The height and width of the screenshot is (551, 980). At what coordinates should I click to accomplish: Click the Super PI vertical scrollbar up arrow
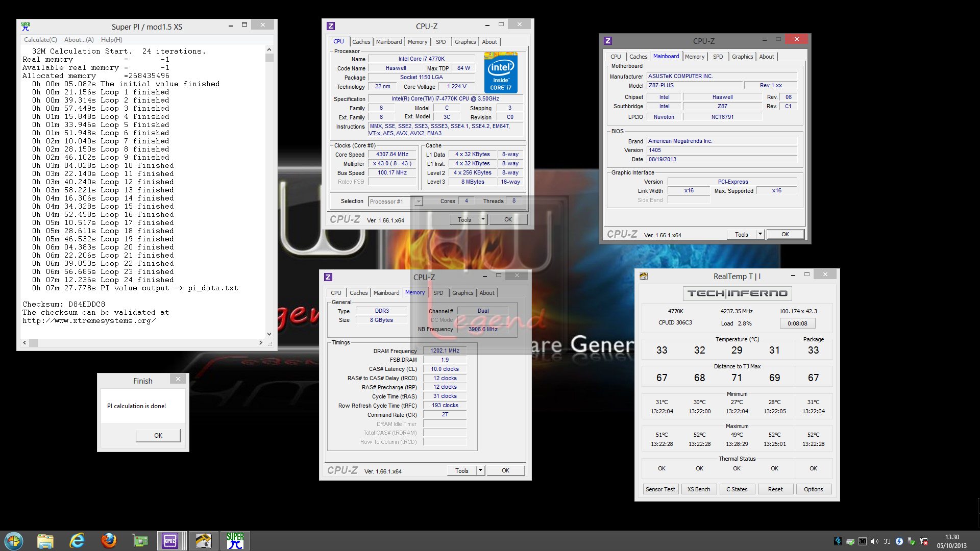click(269, 50)
